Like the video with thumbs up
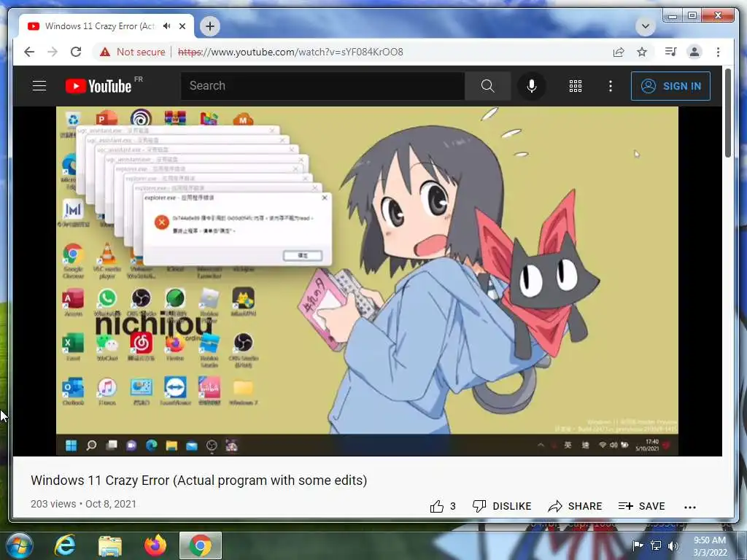Viewport: 747px width, 560px height. [x=443, y=506]
